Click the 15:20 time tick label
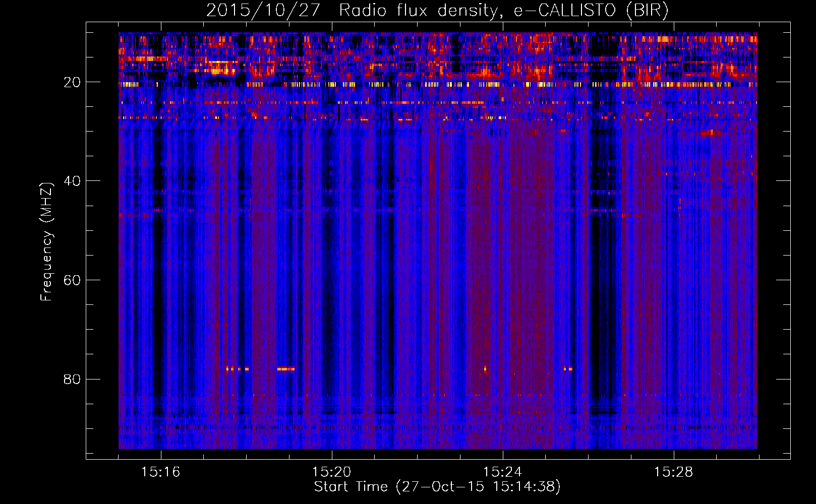The image size is (816, 504). click(331, 472)
